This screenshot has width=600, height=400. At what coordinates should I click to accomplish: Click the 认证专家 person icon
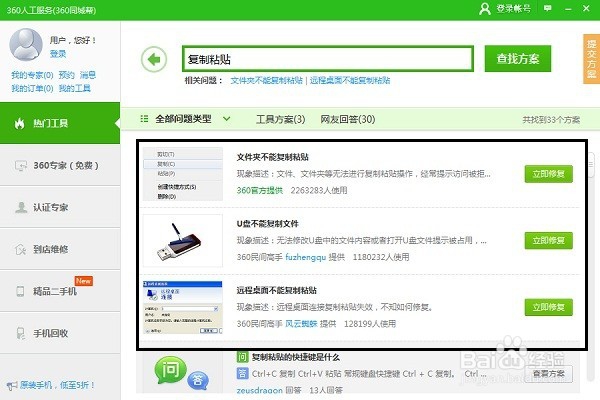point(21,207)
